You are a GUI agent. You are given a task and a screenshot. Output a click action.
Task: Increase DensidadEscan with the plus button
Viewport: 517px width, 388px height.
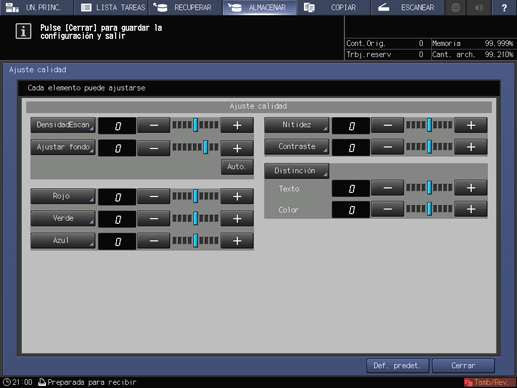(x=237, y=126)
